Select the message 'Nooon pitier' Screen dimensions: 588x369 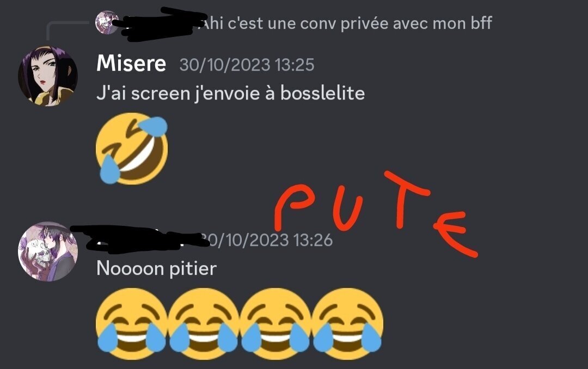point(156,268)
